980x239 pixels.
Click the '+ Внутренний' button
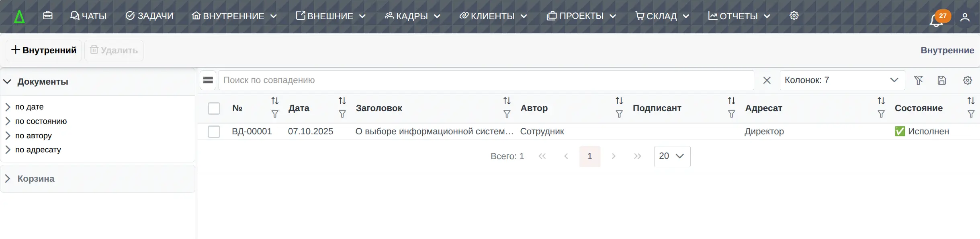pyautogui.click(x=44, y=51)
